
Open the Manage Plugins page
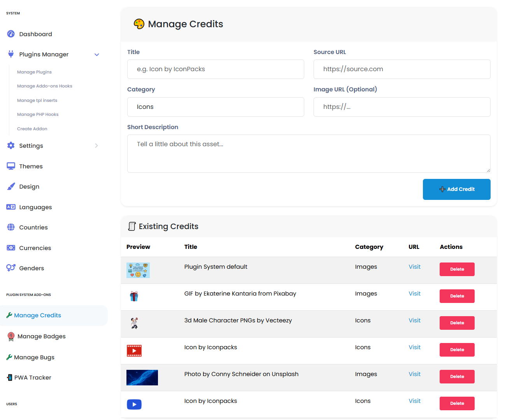(x=34, y=72)
